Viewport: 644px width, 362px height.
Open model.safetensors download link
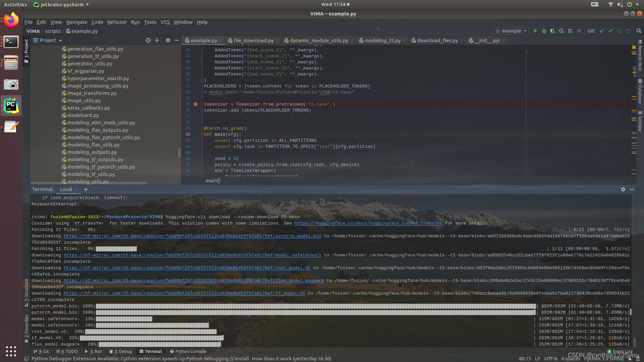point(192,255)
